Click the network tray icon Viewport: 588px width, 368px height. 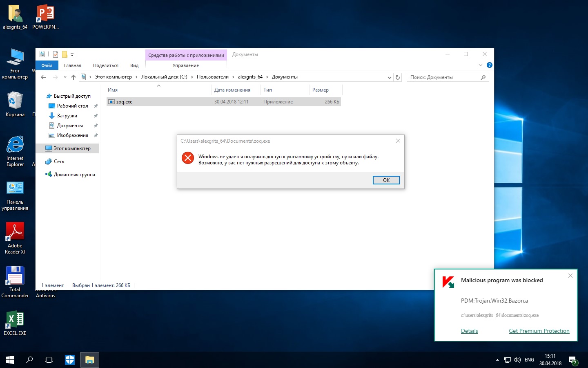point(508,360)
